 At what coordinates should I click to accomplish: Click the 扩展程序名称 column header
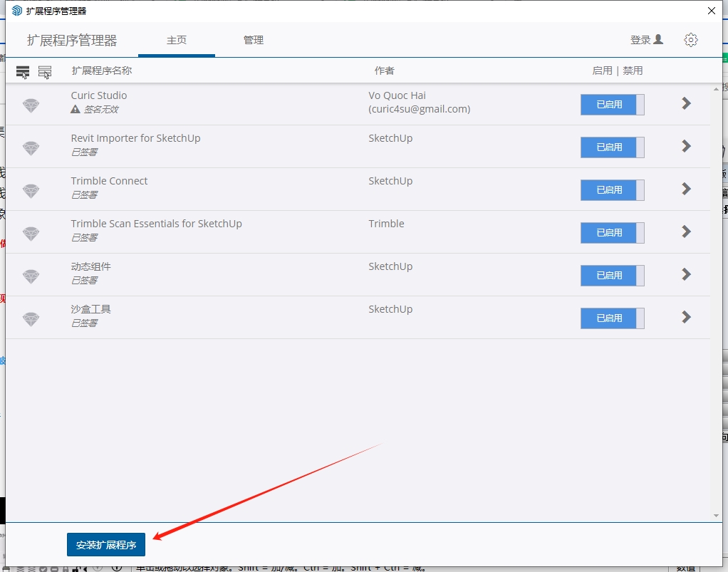102,71
